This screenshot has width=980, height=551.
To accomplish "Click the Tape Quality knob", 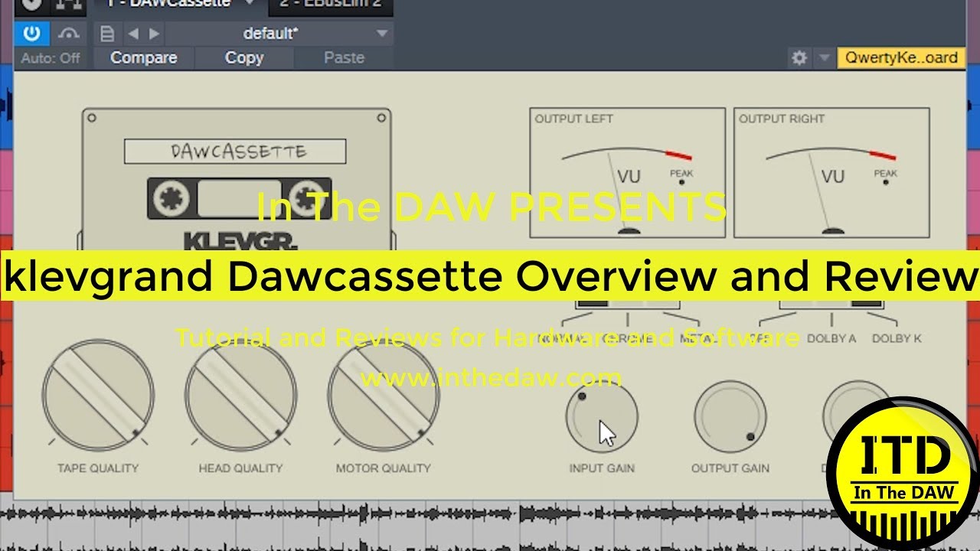I will tap(98, 394).
